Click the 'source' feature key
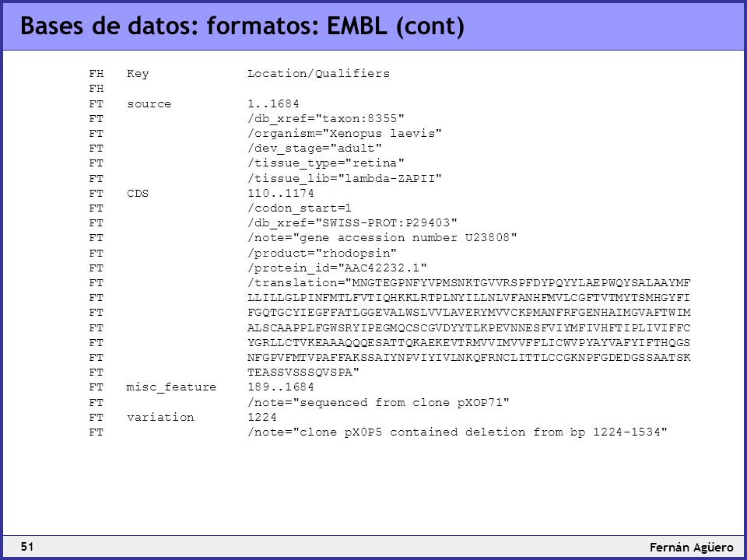The width and height of the screenshot is (747, 560). (x=149, y=103)
